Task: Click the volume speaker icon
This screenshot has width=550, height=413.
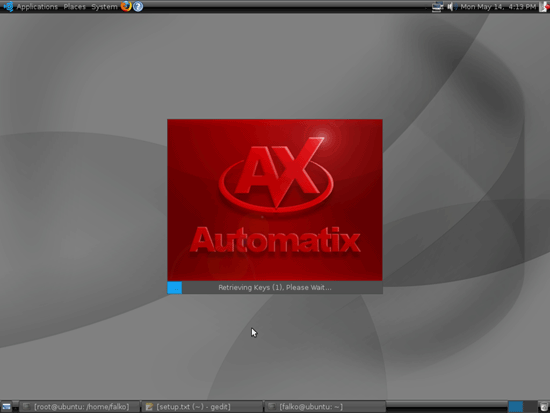Action: pyautogui.click(x=450, y=6)
